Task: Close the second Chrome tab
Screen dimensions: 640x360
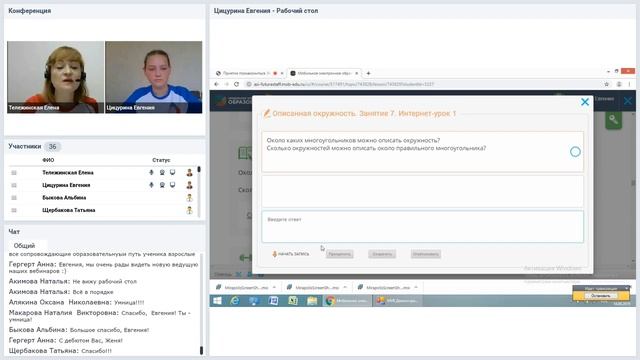Action: (x=356, y=73)
